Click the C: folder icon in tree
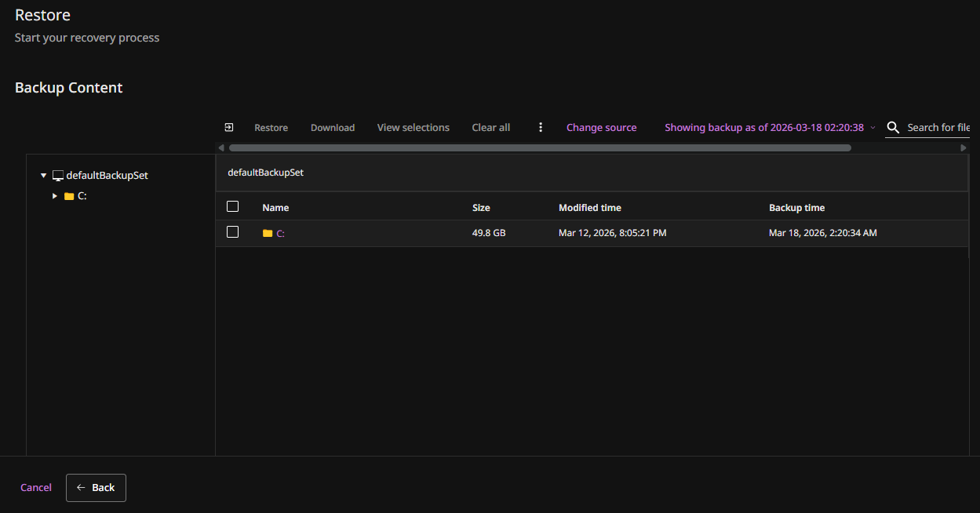 69,196
